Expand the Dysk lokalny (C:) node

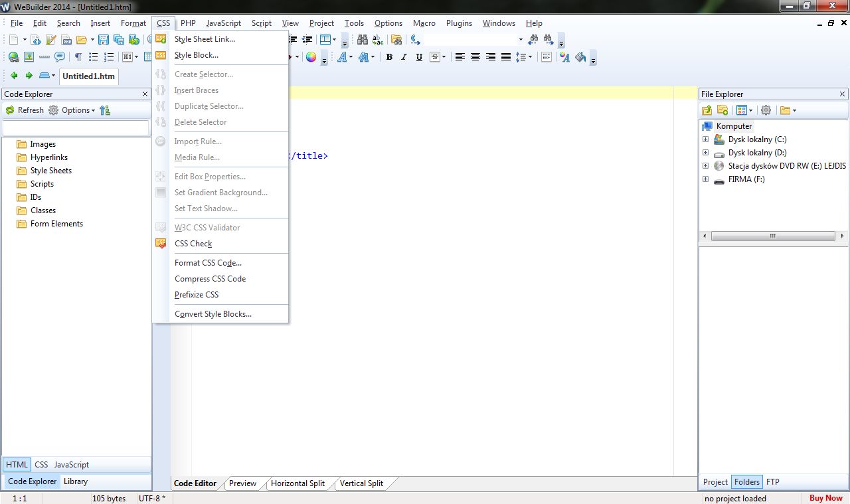click(x=705, y=139)
